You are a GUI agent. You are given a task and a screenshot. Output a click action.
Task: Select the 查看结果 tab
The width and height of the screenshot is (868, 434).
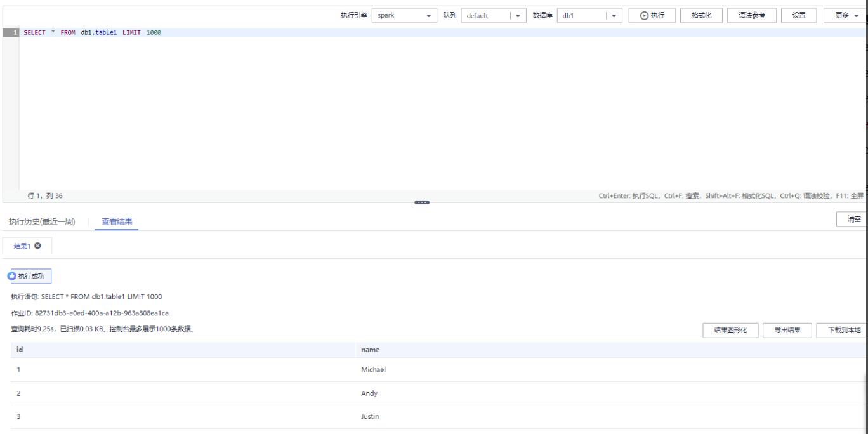click(x=117, y=221)
